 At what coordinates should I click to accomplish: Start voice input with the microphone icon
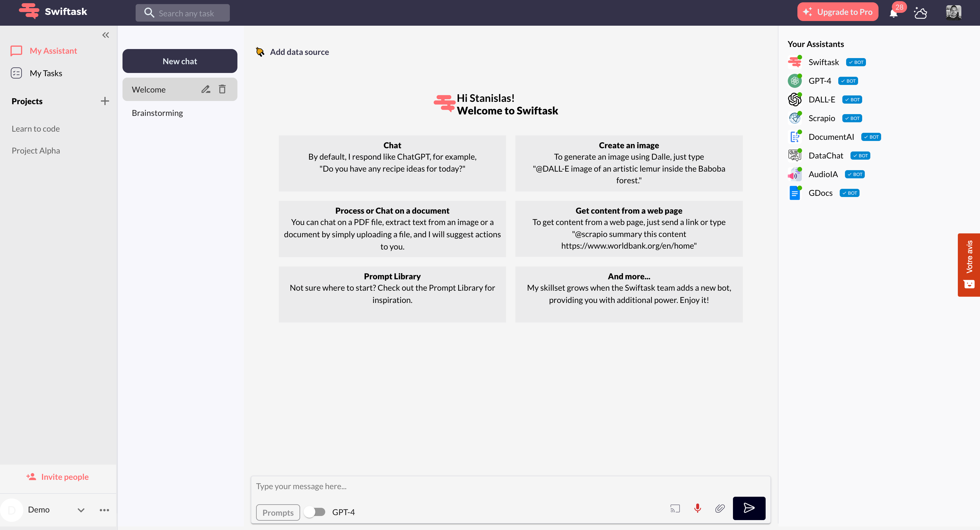coord(697,508)
